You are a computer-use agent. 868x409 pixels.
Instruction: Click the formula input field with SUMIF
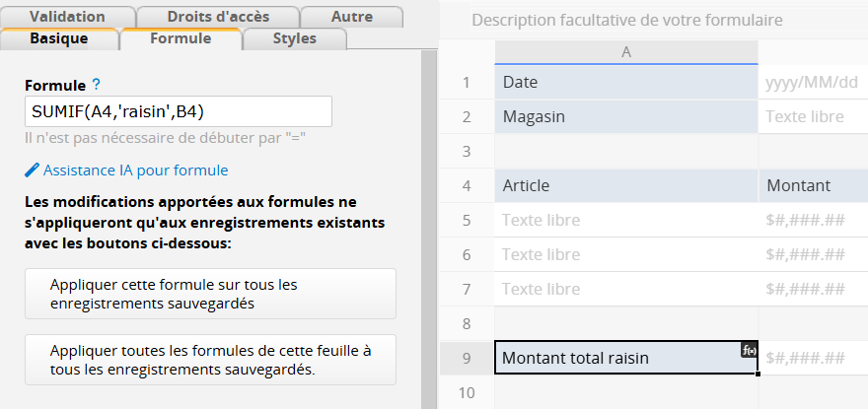(x=178, y=110)
